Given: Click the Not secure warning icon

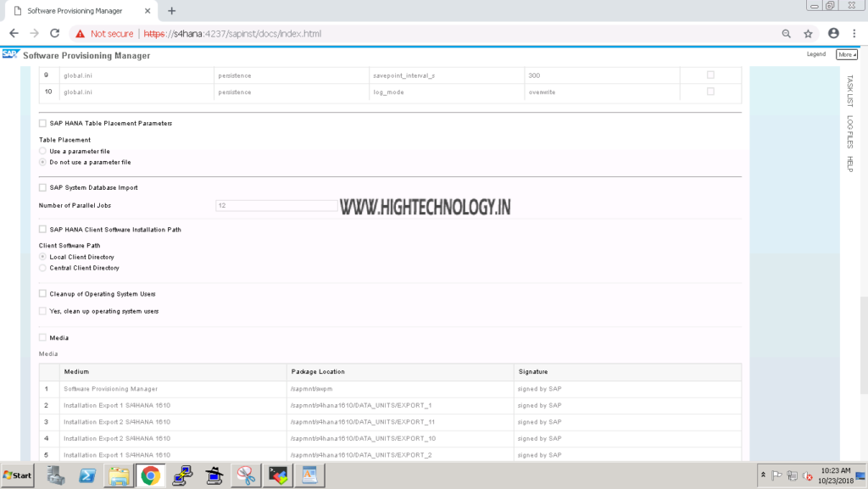Looking at the screenshot, I should [x=81, y=34].
